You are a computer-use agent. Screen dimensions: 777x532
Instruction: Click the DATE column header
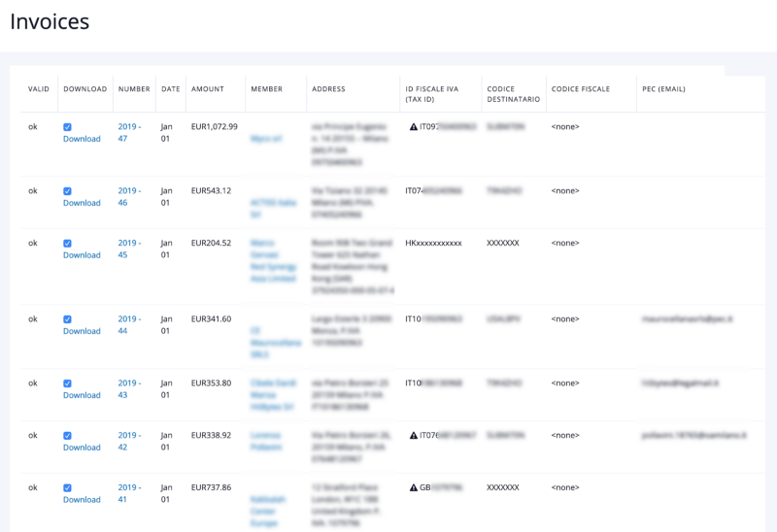pyautogui.click(x=171, y=89)
